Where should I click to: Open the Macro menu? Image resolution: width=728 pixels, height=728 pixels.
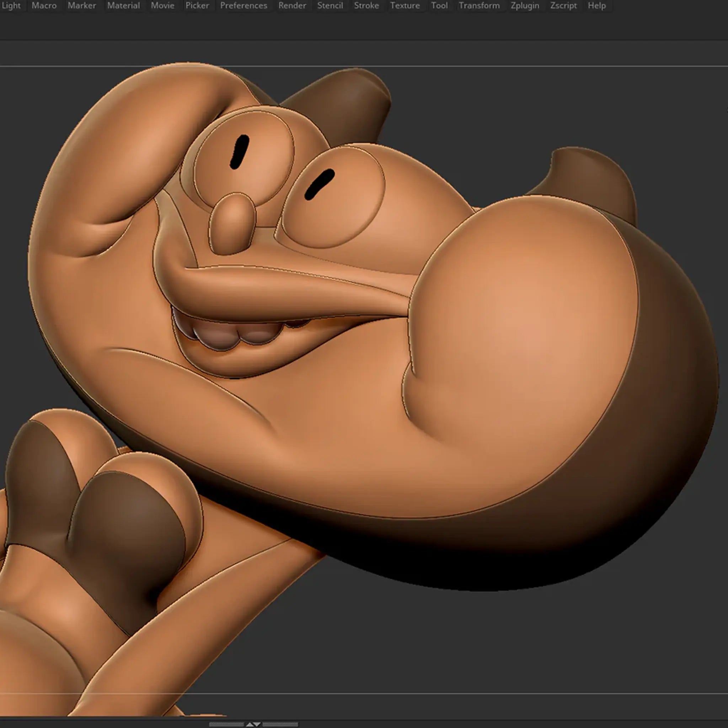(44, 6)
